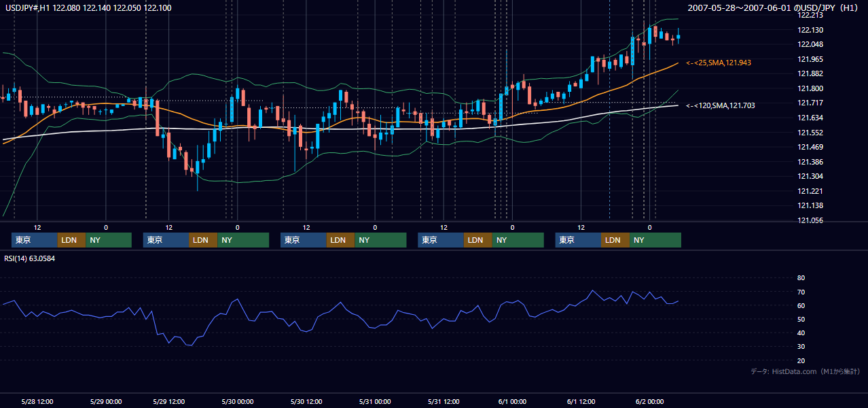This screenshot has width=868, height=408.
Task: Select the 5/31 00:00 date label
Action: tap(375, 401)
